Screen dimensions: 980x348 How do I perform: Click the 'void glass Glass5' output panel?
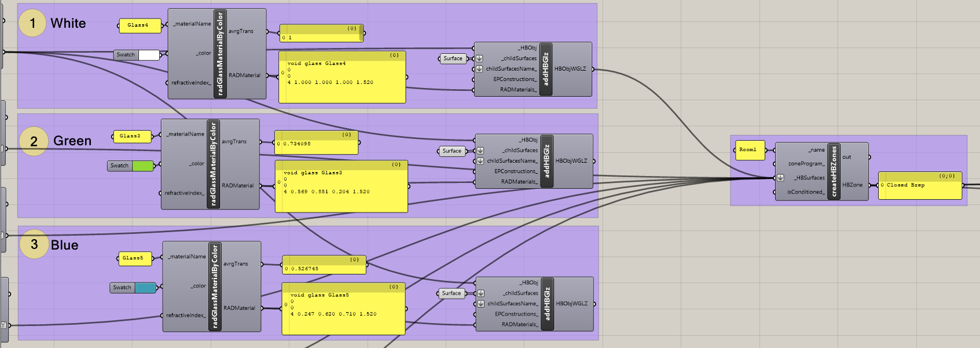[x=343, y=309]
